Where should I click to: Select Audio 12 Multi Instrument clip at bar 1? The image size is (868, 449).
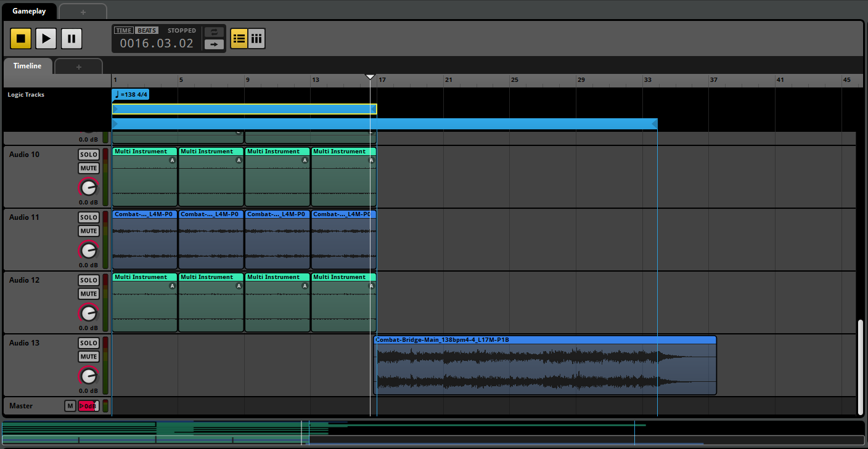point(145,302)
